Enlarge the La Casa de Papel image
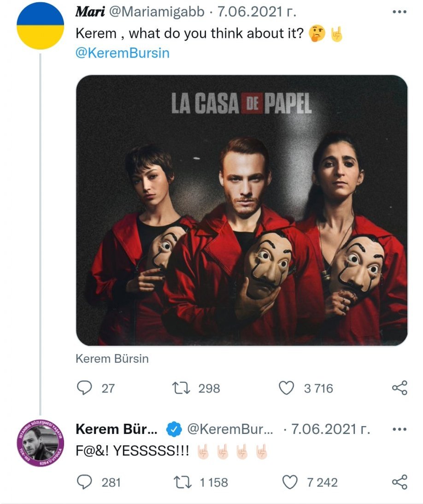 (241, 210)
